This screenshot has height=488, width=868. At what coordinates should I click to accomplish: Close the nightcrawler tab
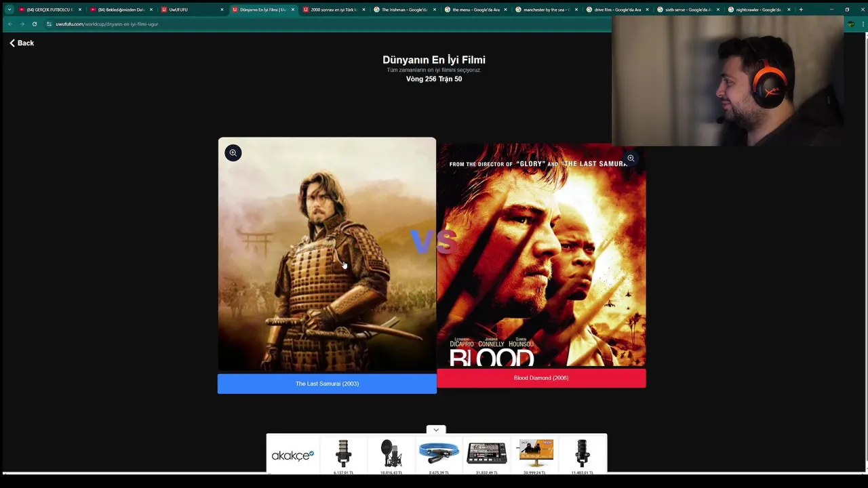click(789, 9)
